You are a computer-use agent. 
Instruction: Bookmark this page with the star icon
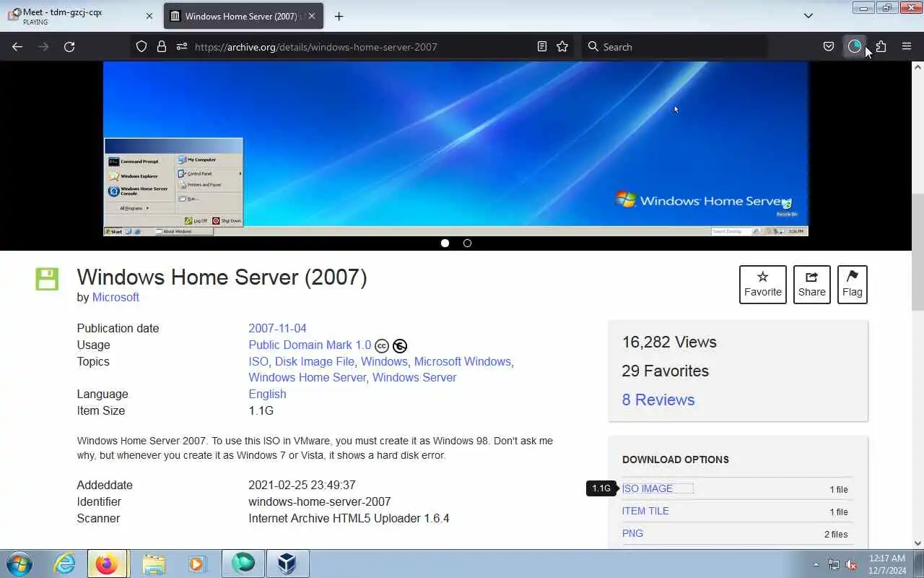tap(562, 46)
